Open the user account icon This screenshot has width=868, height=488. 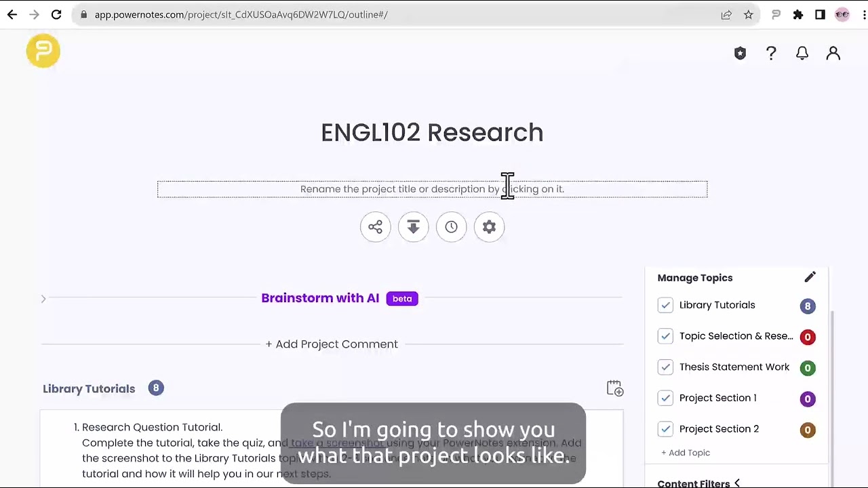(833, 54)
